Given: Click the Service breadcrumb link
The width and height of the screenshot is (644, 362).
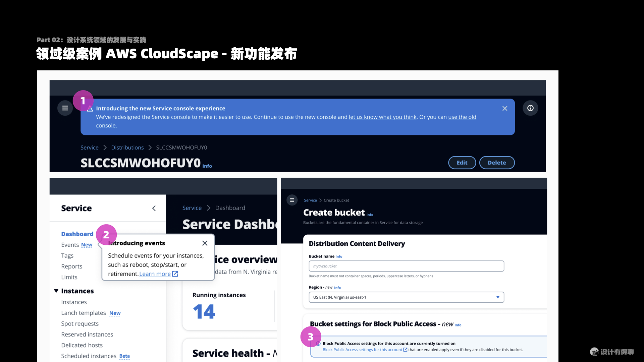Looking at the screenshot, I should pos(89,147).
